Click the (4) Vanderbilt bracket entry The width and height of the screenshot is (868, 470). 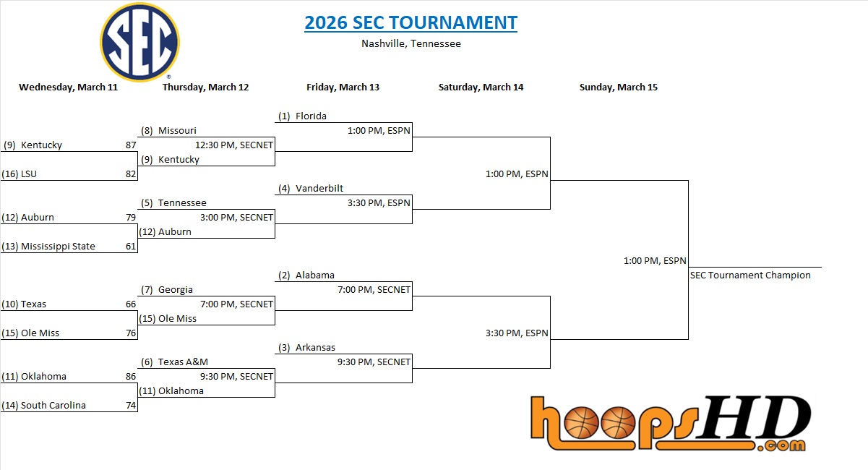click(311, 189)
